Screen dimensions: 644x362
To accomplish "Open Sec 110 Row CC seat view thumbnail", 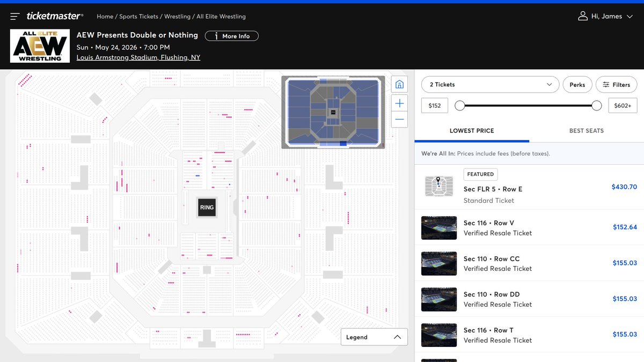I will [x=439, y=264].
